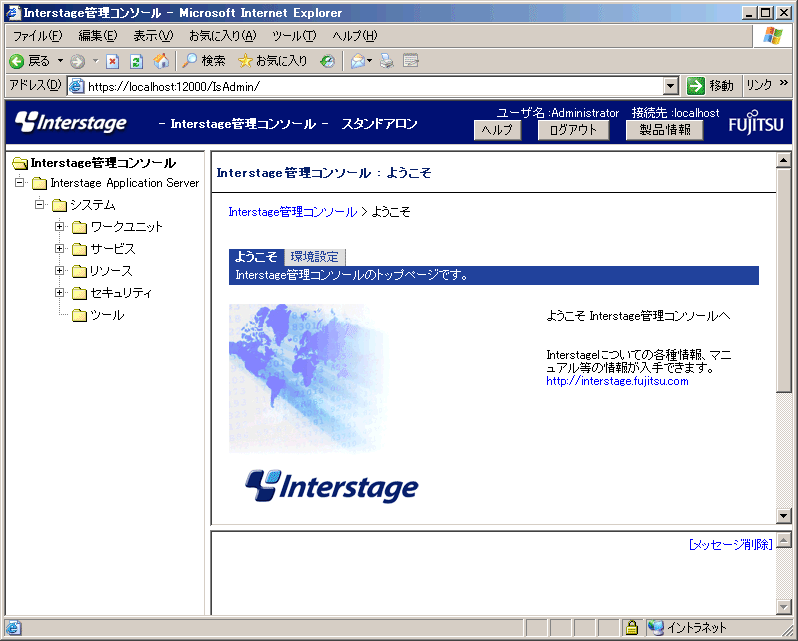Open the ツール(T) menu
Viewport: 798px width, 641px height.
[x=294, y=36]
